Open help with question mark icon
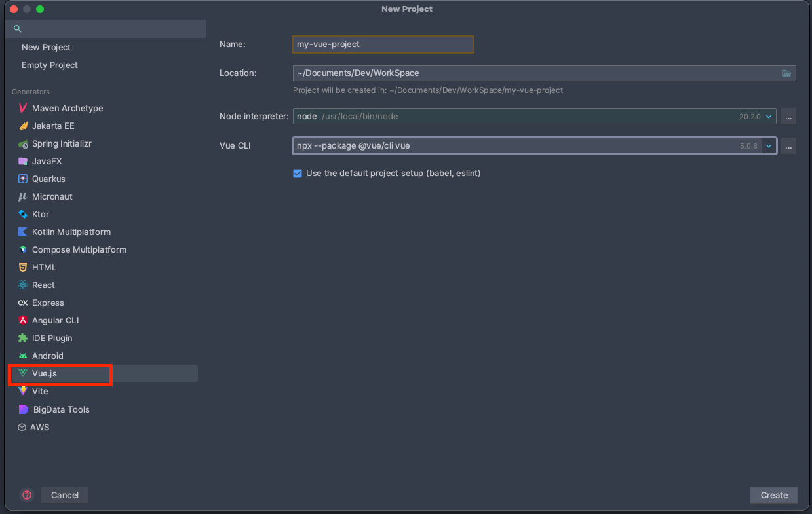 point(27,495)
